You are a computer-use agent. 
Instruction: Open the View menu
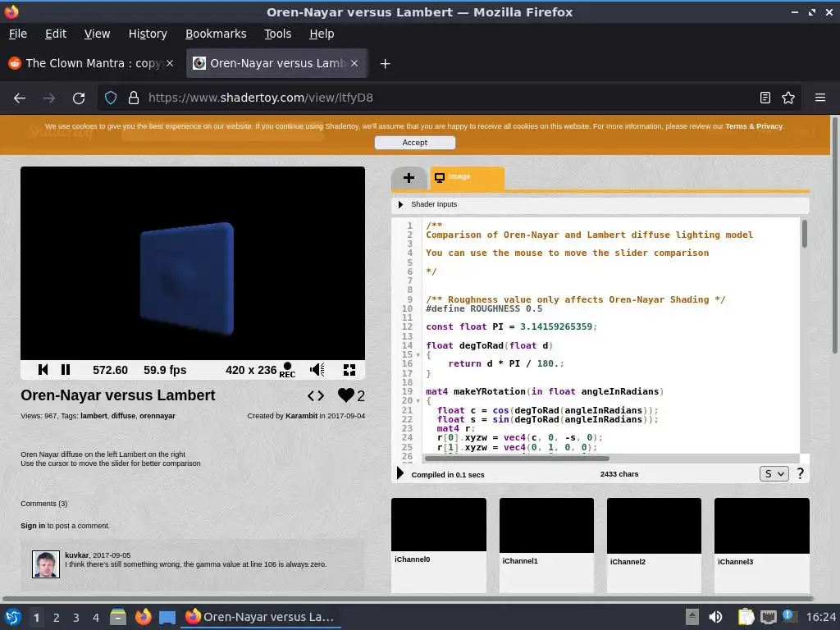[x=97, y=34]
